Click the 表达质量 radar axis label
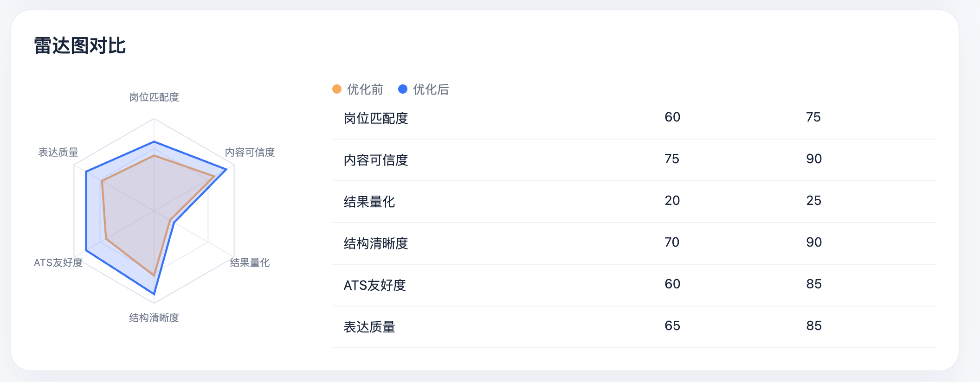Screen dimensions: 980x382 point(58,152)
